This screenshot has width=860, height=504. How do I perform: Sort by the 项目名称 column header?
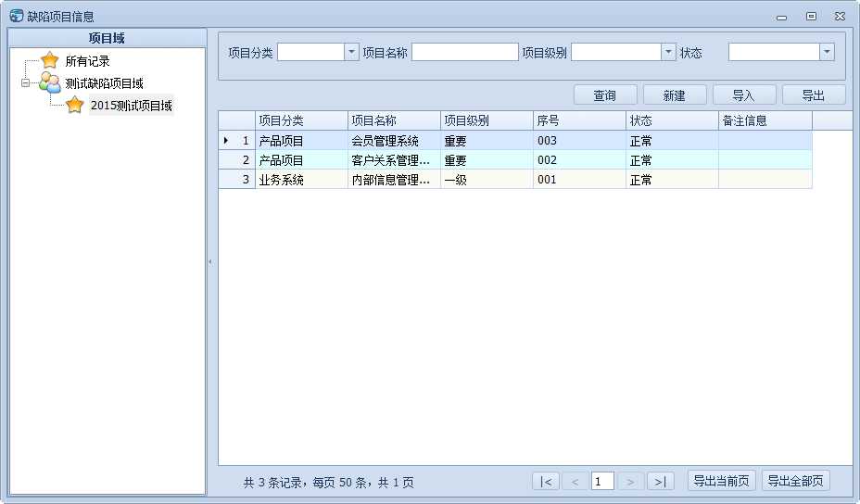pyautogui.click(x=395, y=120)
